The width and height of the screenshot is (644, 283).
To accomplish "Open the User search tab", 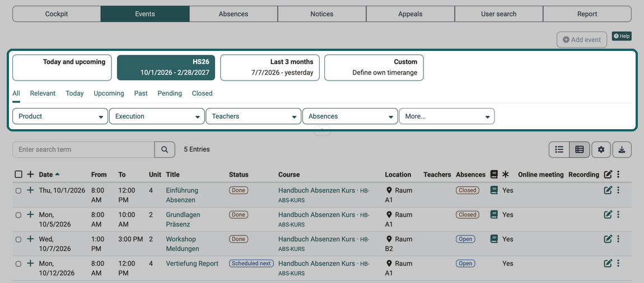I will click(x=498, y=14).
